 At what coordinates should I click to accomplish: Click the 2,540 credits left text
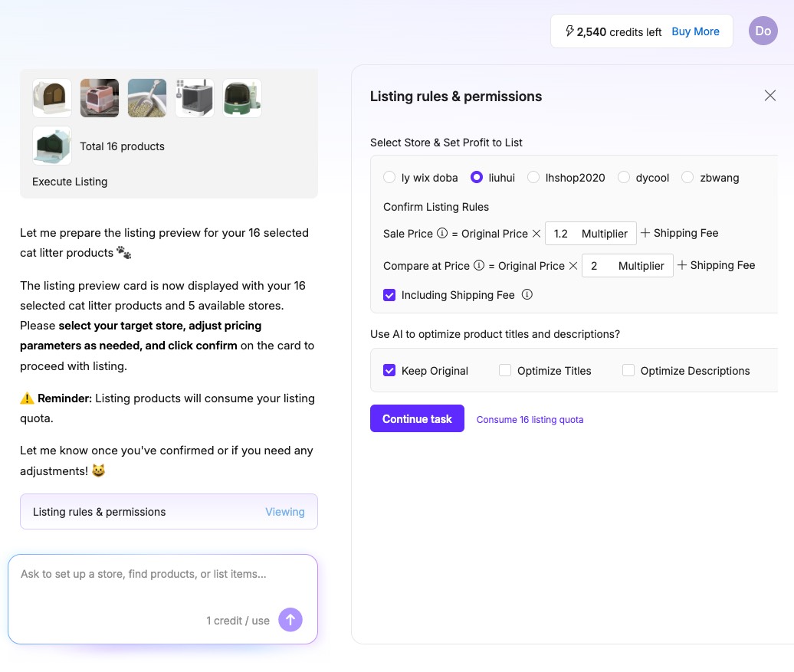point(618,32)
